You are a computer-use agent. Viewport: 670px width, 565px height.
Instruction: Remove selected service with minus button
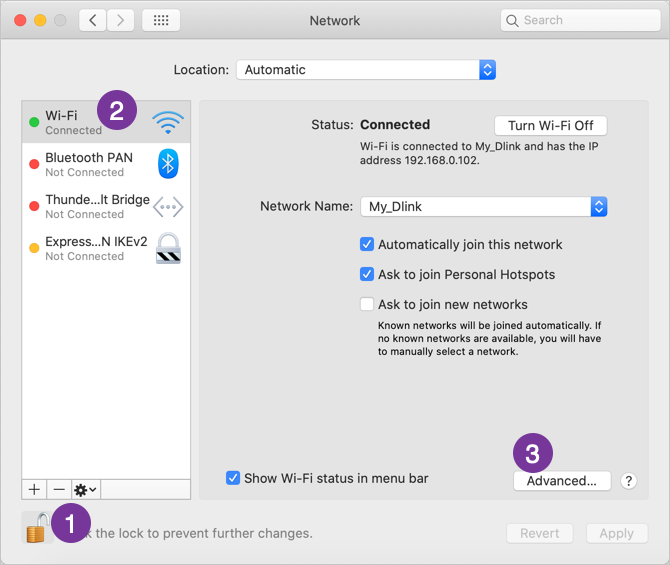click(x=59, y=489)
